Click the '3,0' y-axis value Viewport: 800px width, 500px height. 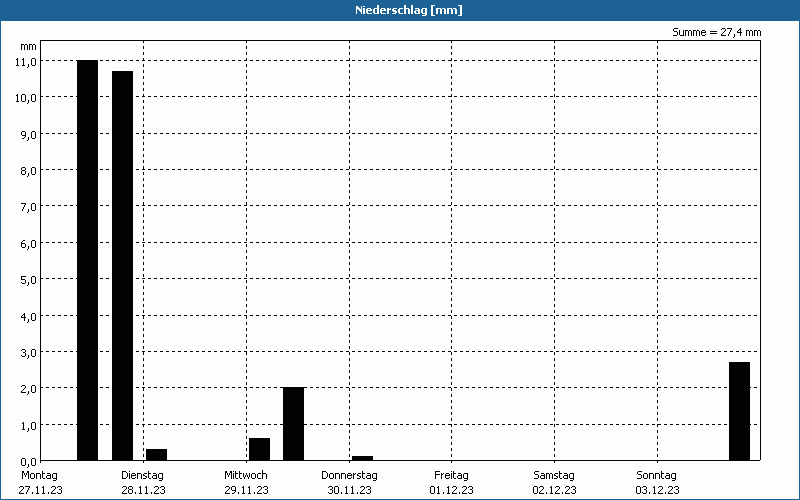point(28,353)
